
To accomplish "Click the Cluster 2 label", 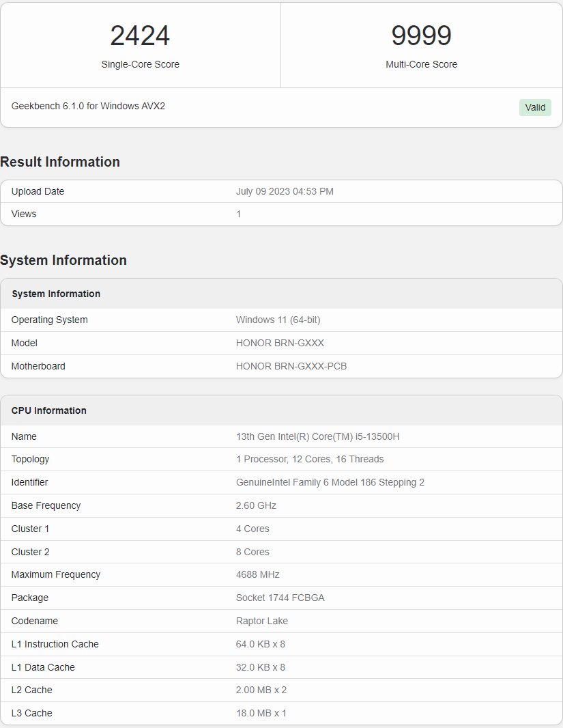I will (30, 552).
